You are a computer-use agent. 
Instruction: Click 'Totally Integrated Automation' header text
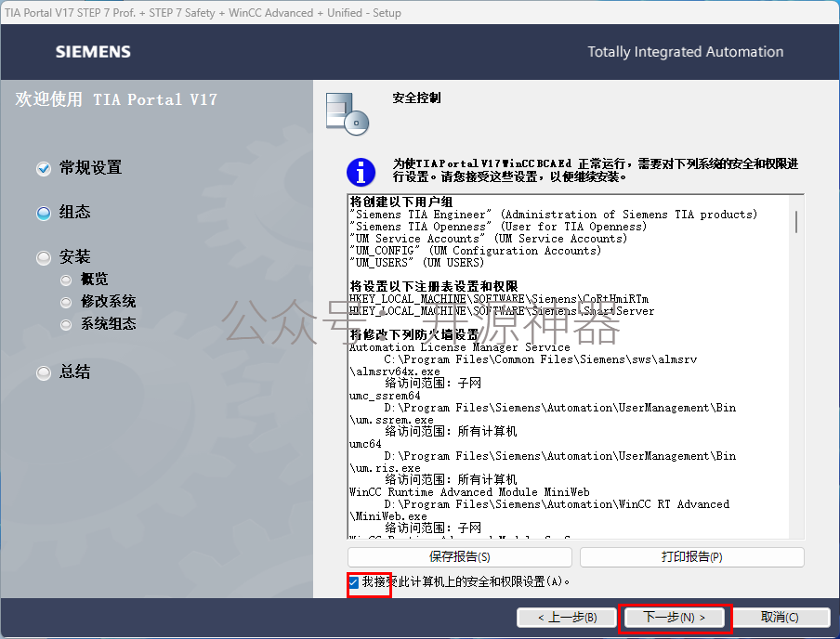[x=685, y=52]
